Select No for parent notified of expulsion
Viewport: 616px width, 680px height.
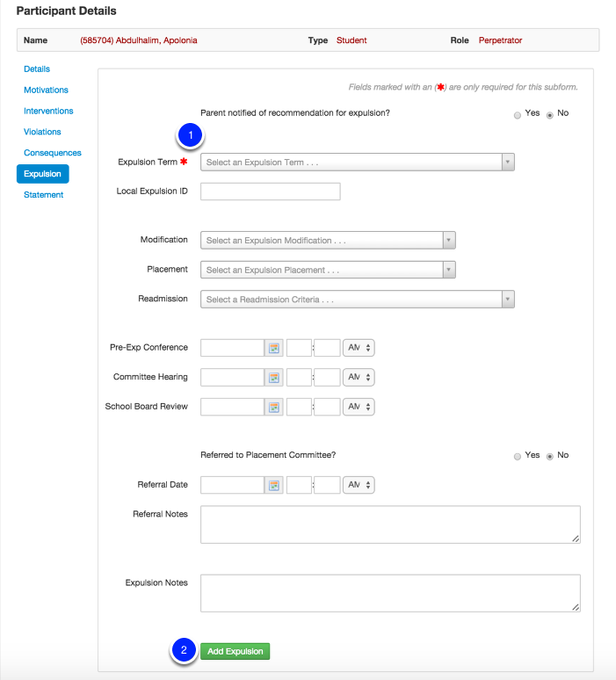click(549, 115)
